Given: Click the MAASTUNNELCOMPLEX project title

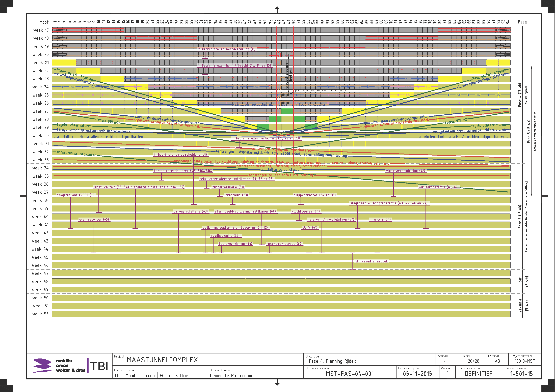Looking at the screenshot, I should pyautogui.click(x=162, y=360).
